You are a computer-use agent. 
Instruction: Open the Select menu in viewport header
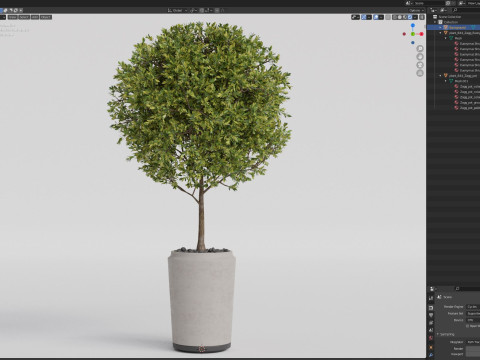pos(24,17)
